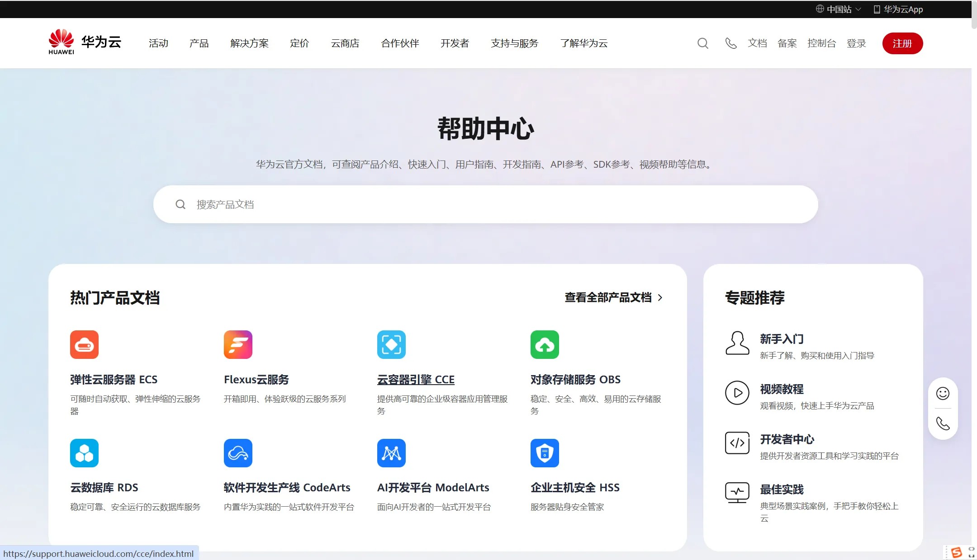Open the RDS cloud database icon
The height and width of the screenshot is (560, 977).
[84, 453]
